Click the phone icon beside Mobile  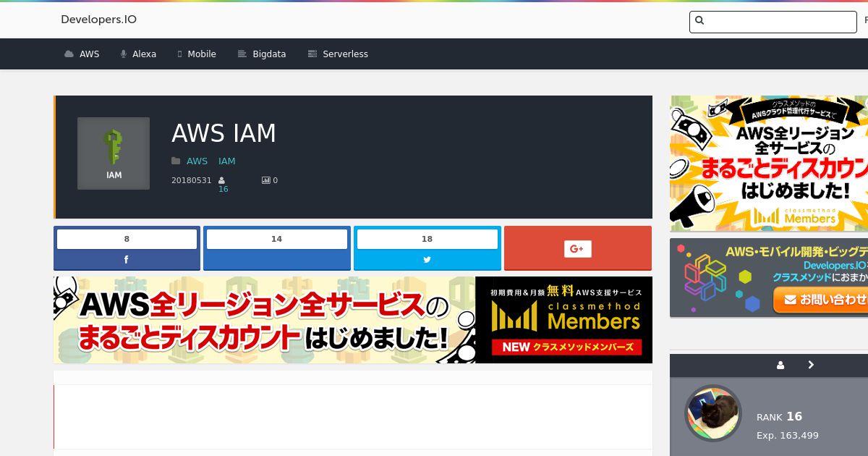click(x=179, y=54)
